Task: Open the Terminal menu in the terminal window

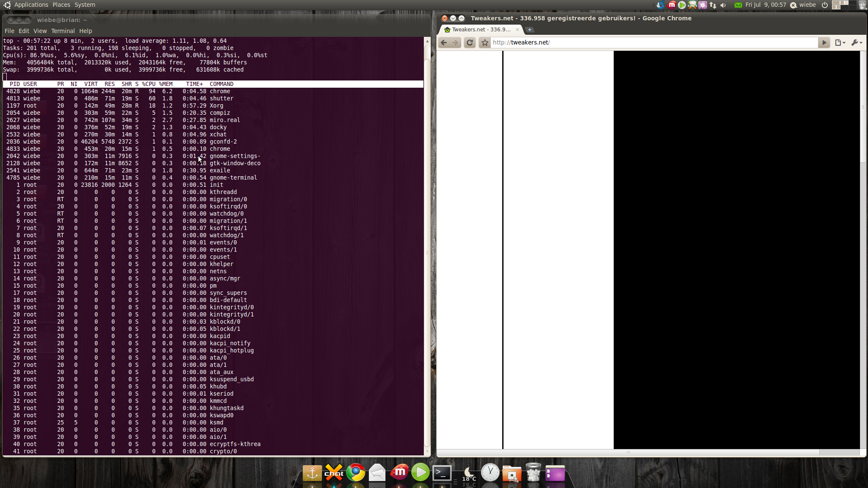Action: click(63, 31)
